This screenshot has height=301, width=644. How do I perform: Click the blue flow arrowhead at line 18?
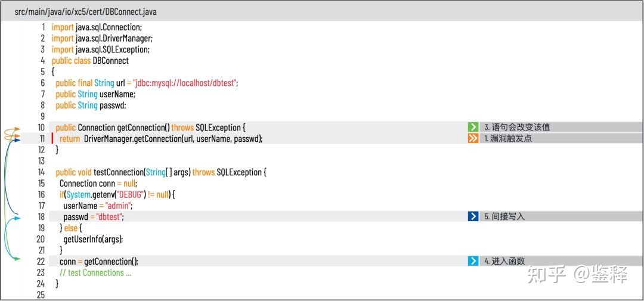click(17, 218)
